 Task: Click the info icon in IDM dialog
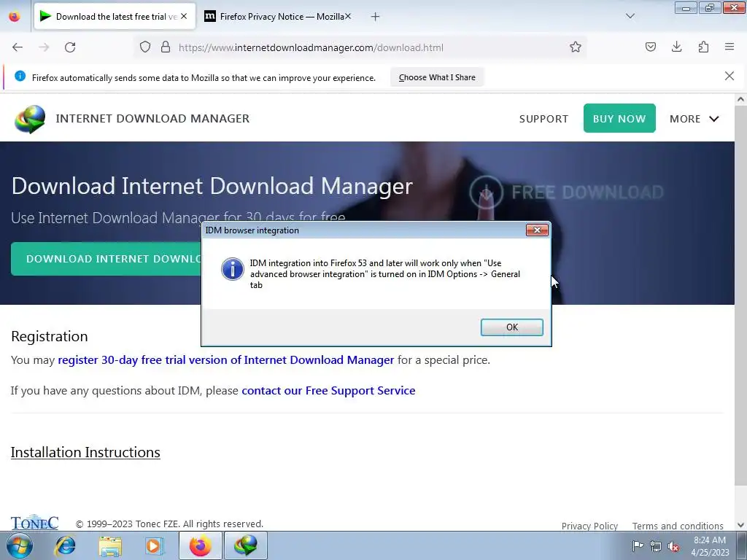233,269
